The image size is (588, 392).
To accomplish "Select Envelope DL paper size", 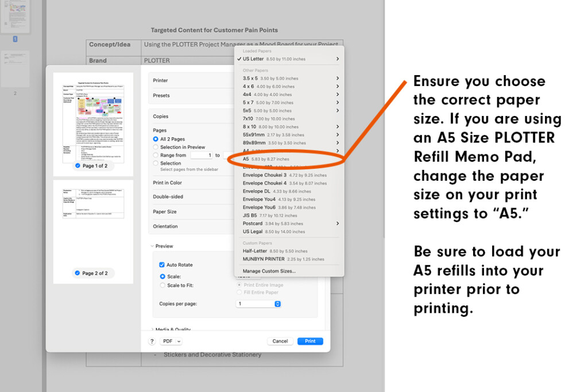I will tap(289, 191).
